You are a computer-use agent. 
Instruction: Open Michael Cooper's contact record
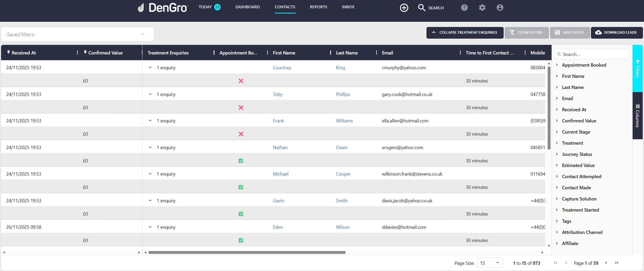280,174
